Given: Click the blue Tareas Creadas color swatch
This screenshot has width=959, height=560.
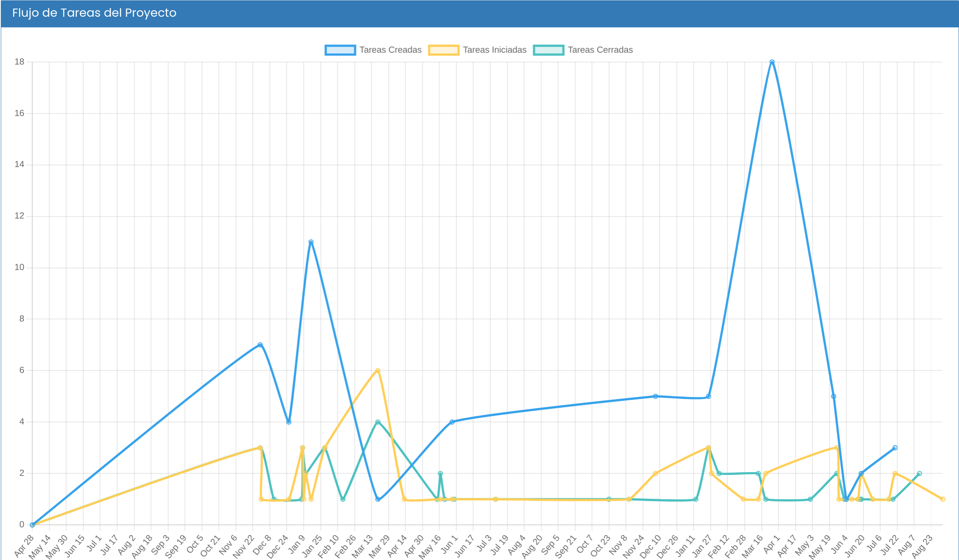Looking at the screenshot, I should pyautogui.click(x=340, y=50).
